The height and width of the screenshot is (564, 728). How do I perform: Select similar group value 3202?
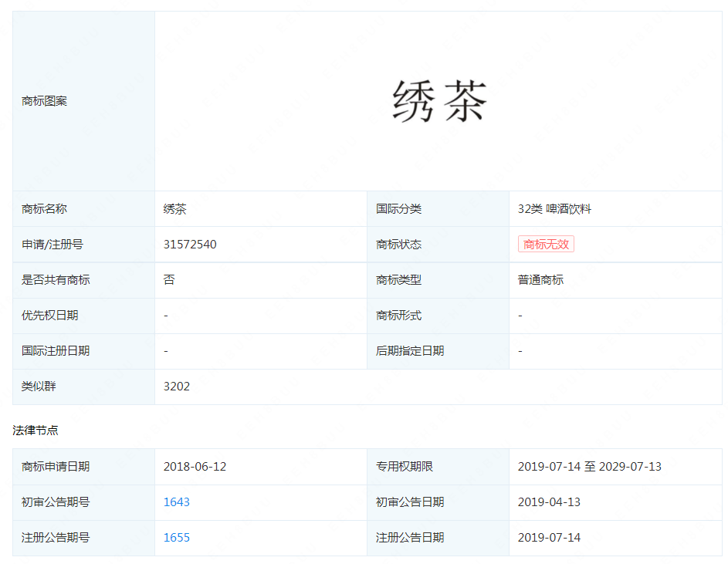coord(177,387)
